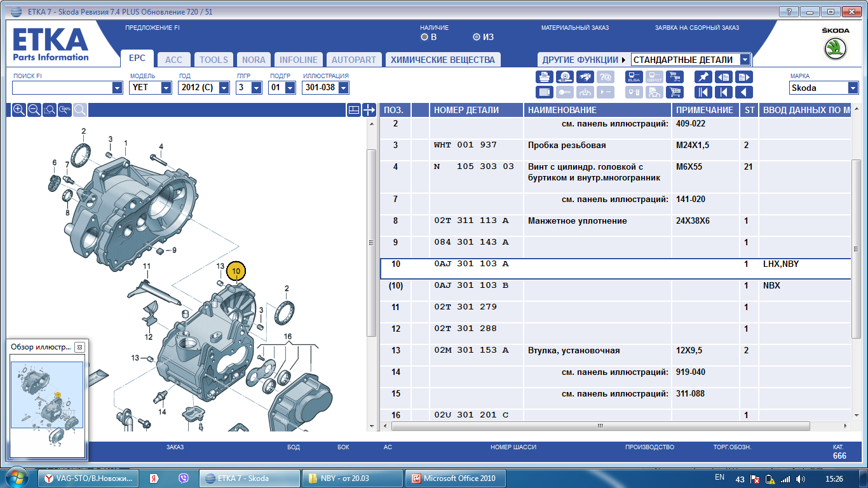This screenshot has height=488, width=868.
Task: Click the ПОЗ. column header
Action: coord(395,110)
